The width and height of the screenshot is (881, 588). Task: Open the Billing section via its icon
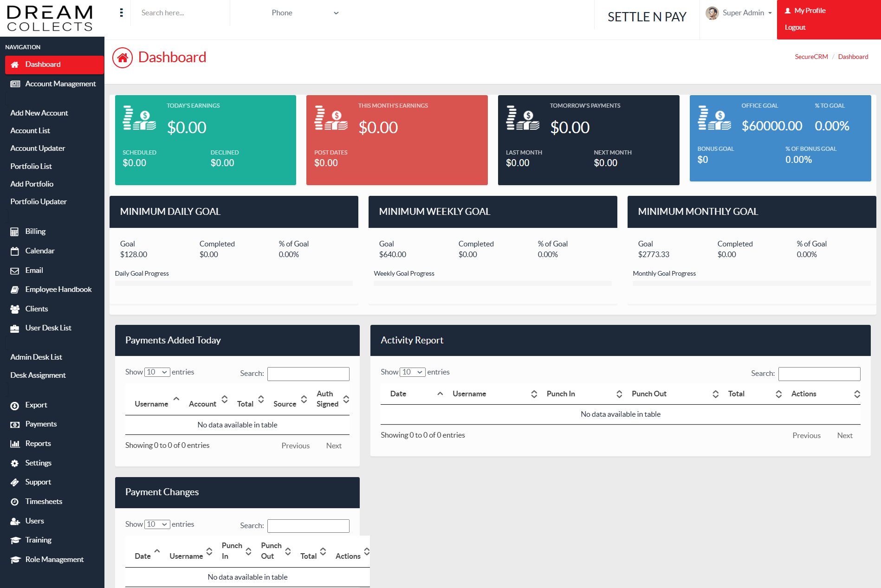15,231
